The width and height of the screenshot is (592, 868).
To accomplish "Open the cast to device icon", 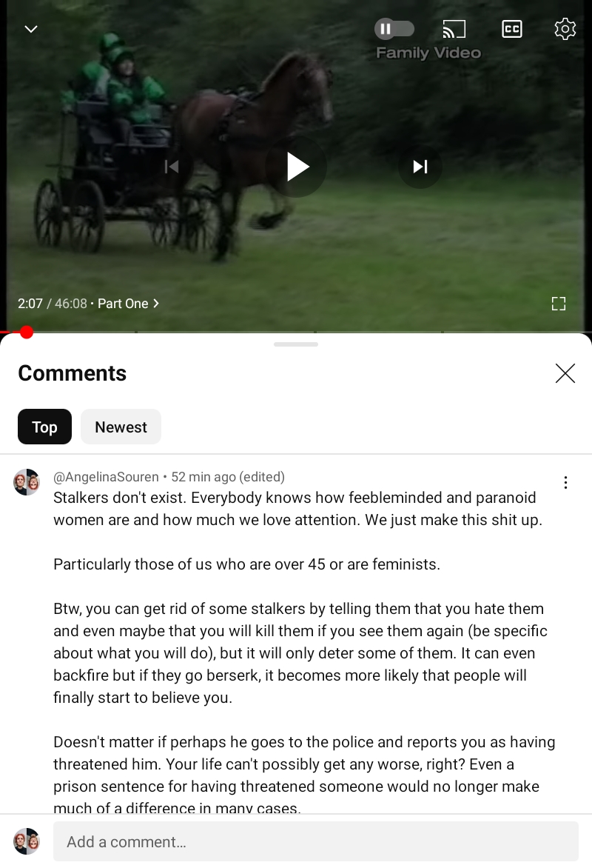I will pyautogui.click(x=454, y=29).
